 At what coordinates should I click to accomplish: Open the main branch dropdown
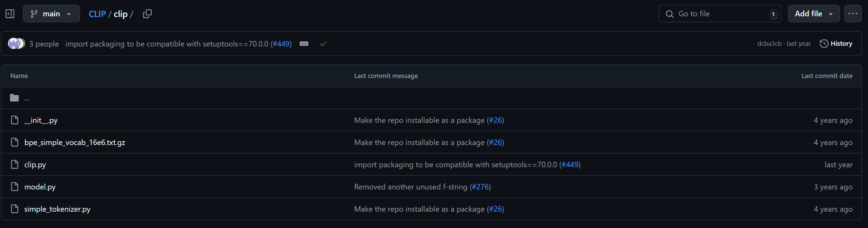click(51, 14)
